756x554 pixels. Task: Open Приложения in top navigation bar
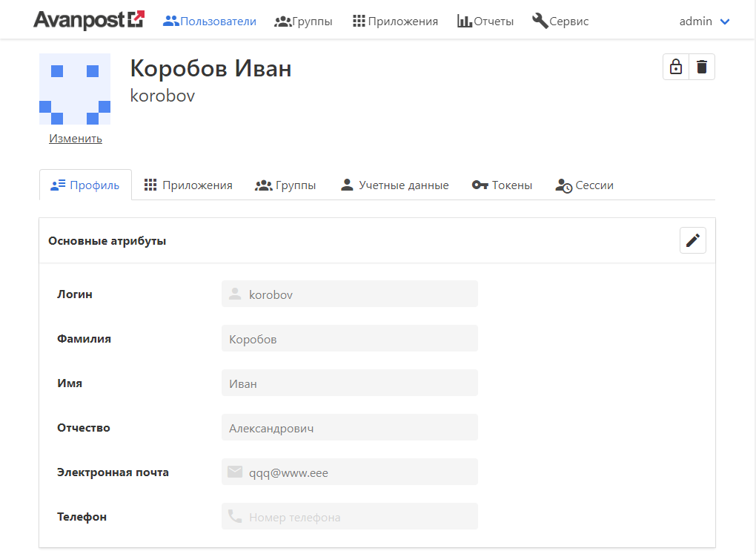tap(395, 22)
